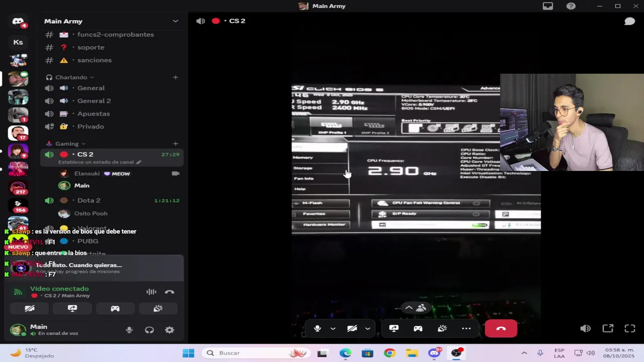Viewport: 644px width, 362px height.
Task: Open Discord direct messages home icon
Action: point(18,22)
